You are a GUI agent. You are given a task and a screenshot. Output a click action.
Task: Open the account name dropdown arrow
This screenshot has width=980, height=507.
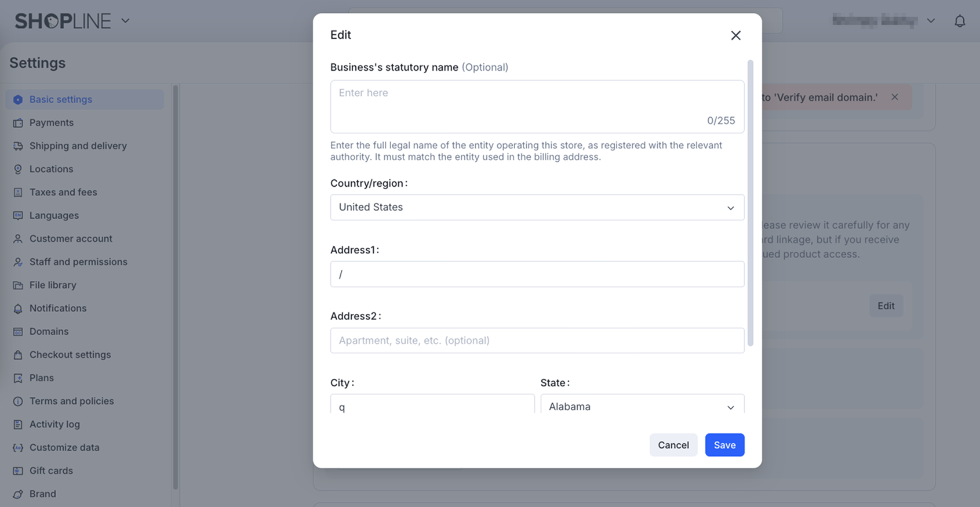coord(931,21)
